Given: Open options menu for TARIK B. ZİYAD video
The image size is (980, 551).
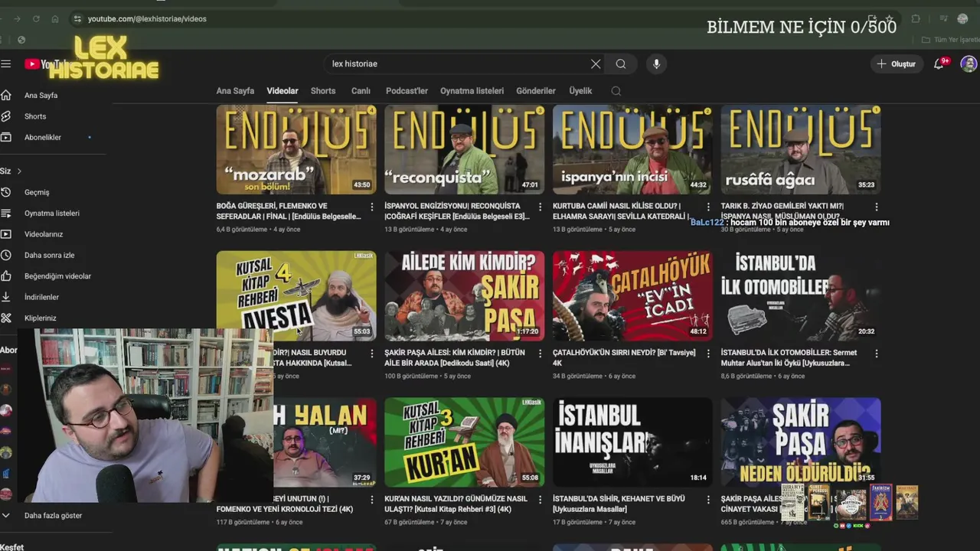Looking at the screenshot, I should 877,207.
